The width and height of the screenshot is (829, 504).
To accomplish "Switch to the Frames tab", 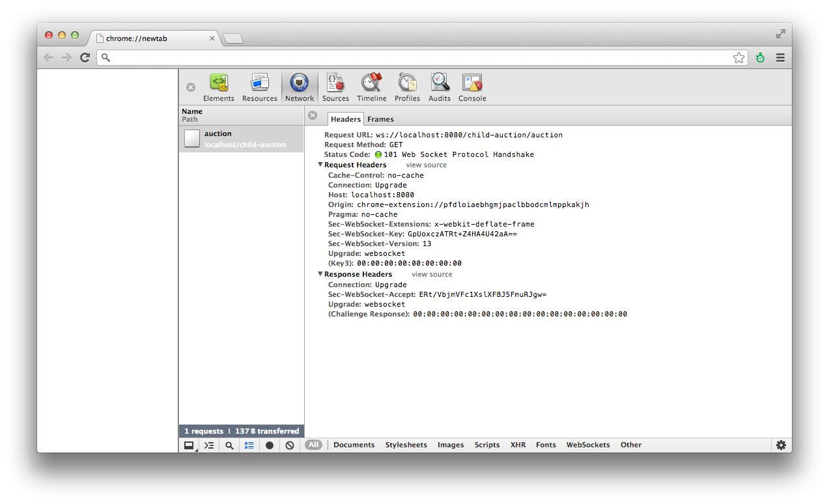I will (380, 119).
